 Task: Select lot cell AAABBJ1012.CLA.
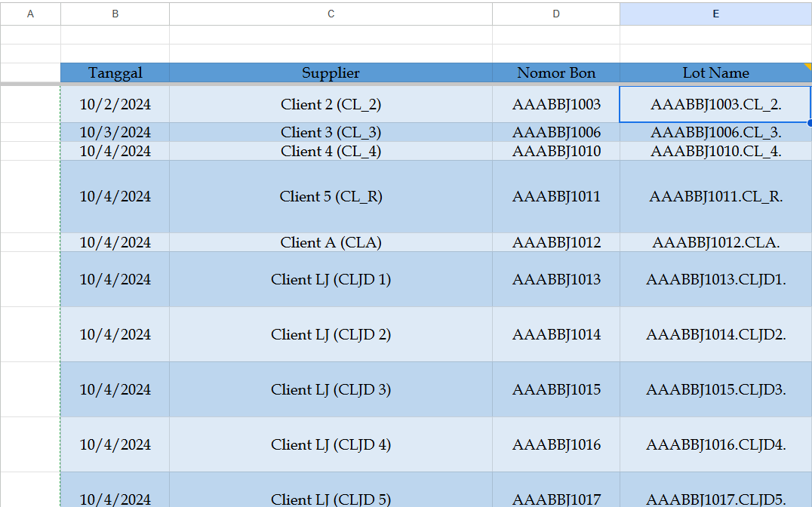(x=715, y=242)
